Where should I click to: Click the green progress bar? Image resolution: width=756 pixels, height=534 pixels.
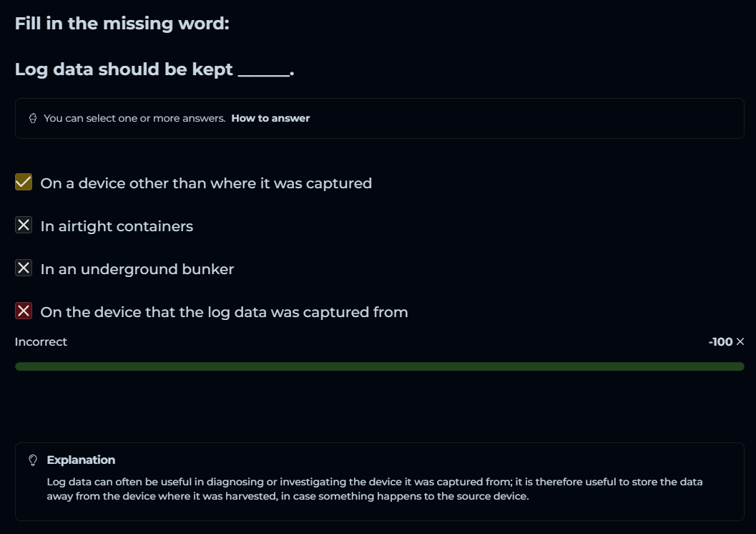pyautogui.click(x=379, y=366)
